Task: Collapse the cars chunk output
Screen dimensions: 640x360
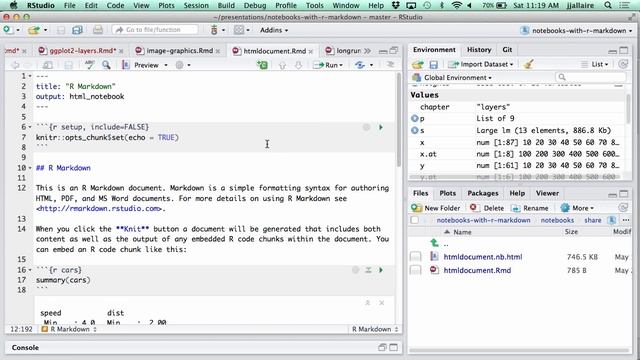Action: pyautogui.click(x=367, y=303)
